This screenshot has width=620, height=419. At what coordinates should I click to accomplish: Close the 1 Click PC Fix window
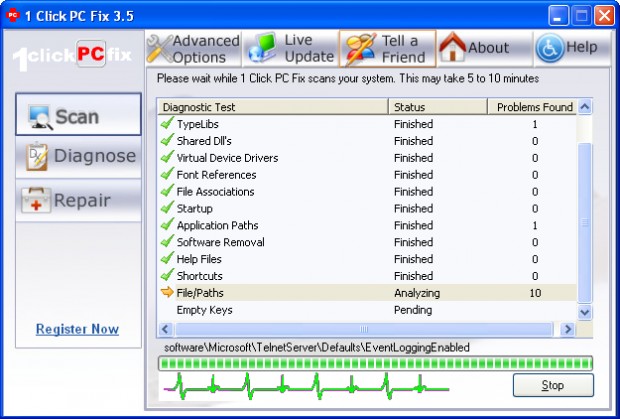[x=605, y=16]
